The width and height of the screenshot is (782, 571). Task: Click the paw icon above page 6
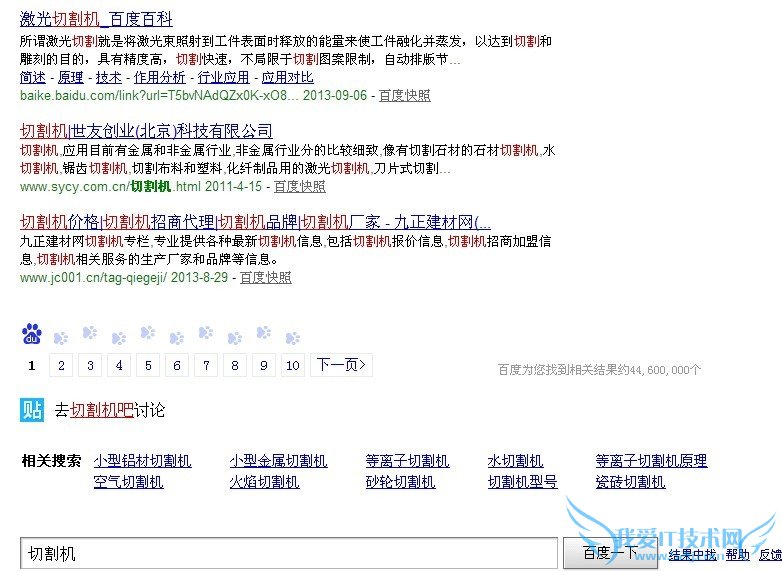coord(177,338)
